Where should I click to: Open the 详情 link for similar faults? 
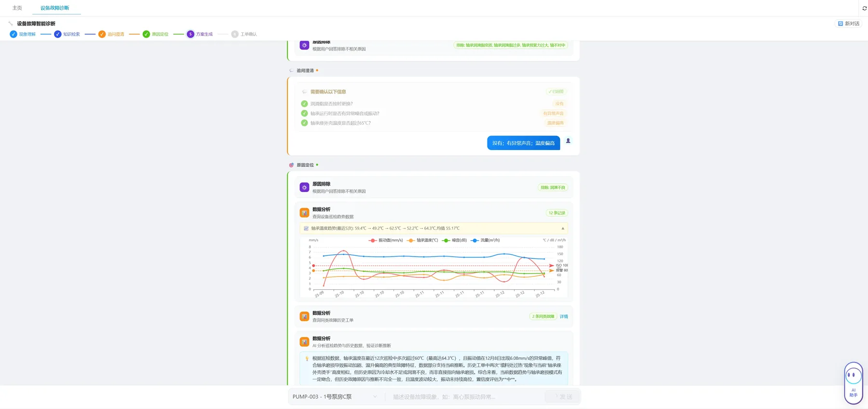(x=564, y=316)
